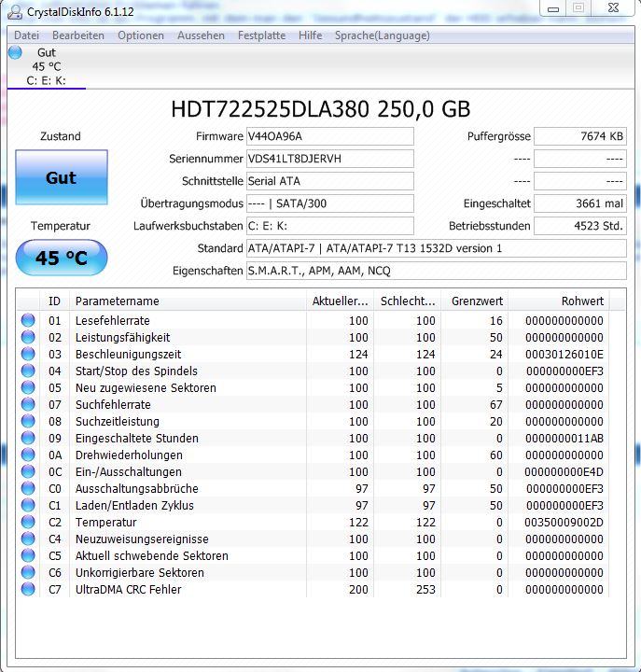Select the Unkorrigierbare Sektoren text
641x672 pixels.
140,572
